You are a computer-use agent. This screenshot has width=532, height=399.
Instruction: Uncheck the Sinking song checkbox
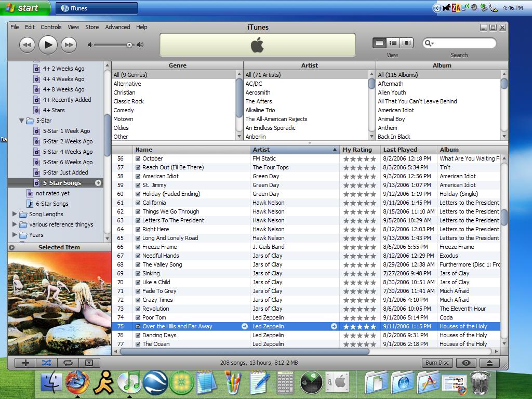[x=138, y=273]
